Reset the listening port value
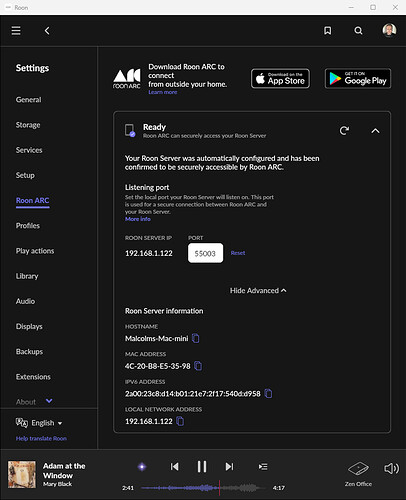Image resolution: width=406 pixels, height=500 pixels. (x=238, y=253)
